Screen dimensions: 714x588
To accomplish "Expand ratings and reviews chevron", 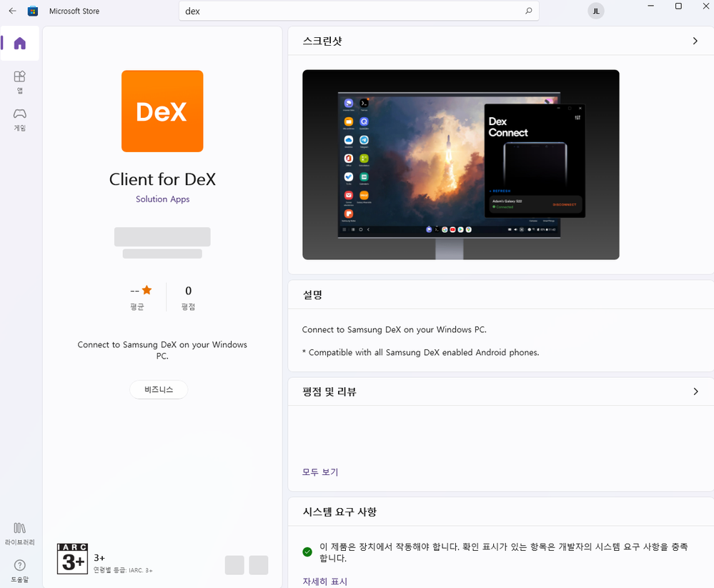I will 695,392.
